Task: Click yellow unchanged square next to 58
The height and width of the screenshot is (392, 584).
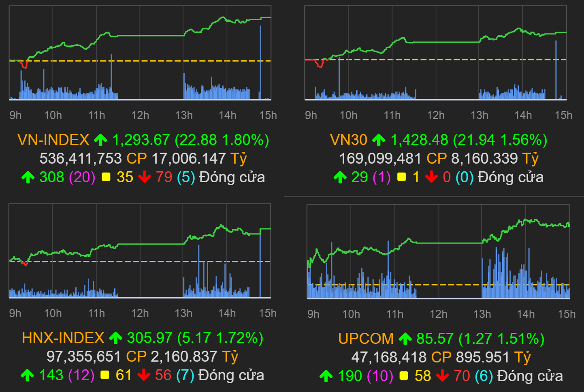Action: click(404, 376)
